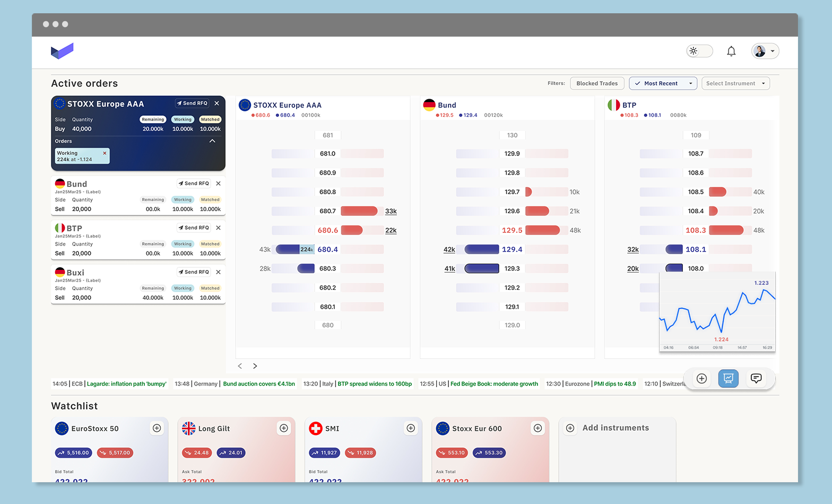Screen dimensions: 832x504
Task: Click plus icon on SMI card
Action: [x=411, y=428]
